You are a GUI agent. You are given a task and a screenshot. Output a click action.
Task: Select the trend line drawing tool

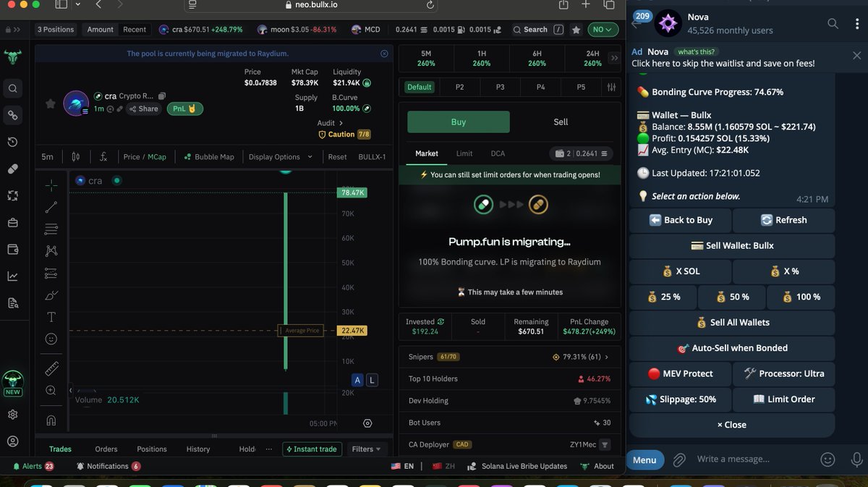(51, 208)
